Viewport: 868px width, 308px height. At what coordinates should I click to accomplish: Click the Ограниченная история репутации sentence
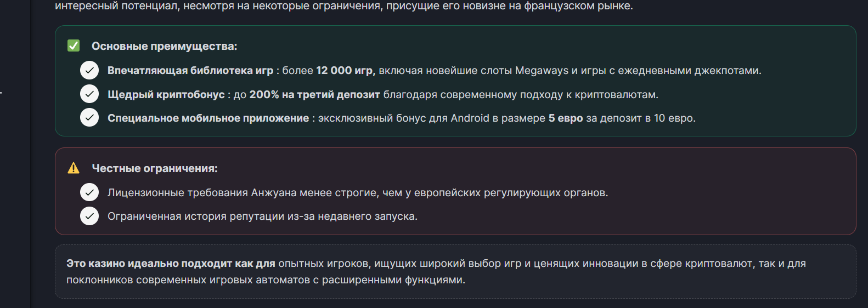pyautogui.click(x=262, y=216)
